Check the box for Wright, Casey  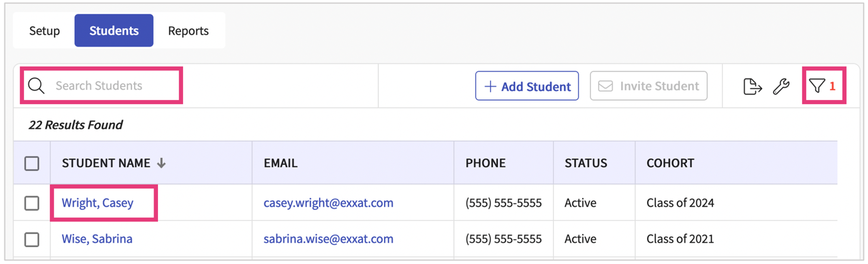[x=32, y=203]
